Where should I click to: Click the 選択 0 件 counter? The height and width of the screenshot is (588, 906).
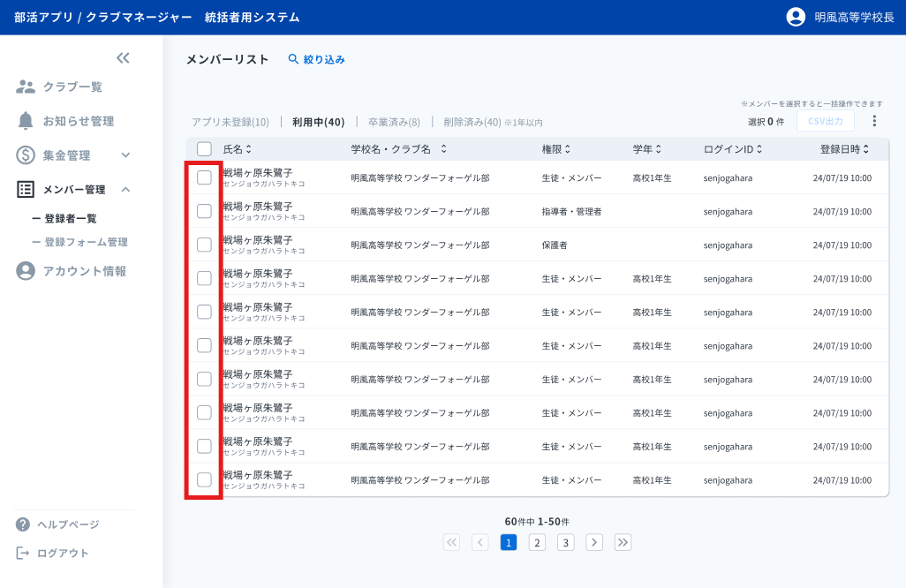766,121
